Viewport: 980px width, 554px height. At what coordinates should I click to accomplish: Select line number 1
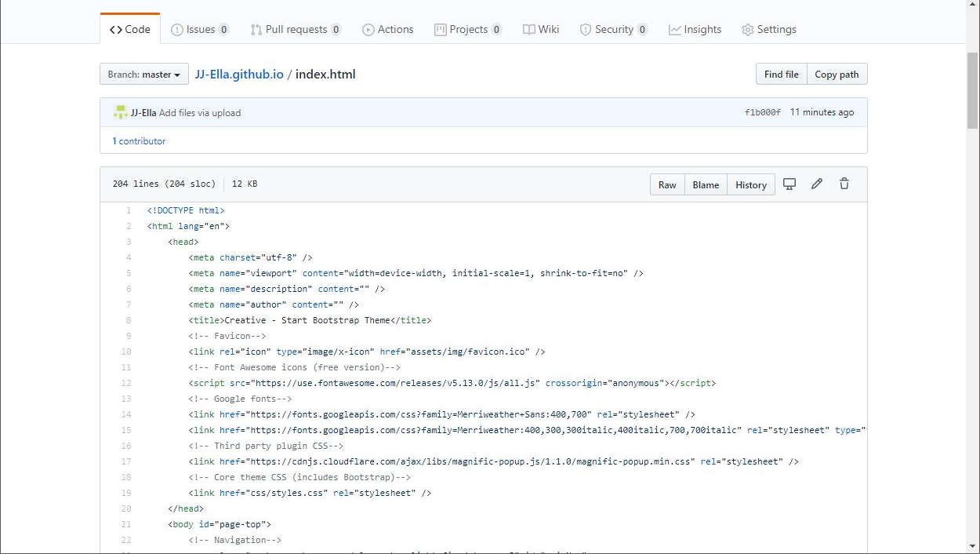coord(129,210)
